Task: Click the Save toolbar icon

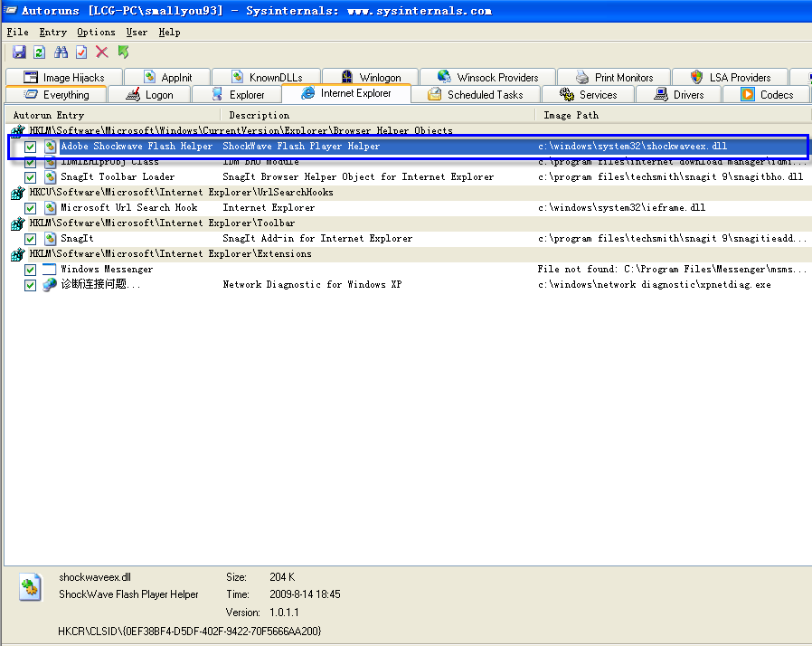Action: (19, 52)
